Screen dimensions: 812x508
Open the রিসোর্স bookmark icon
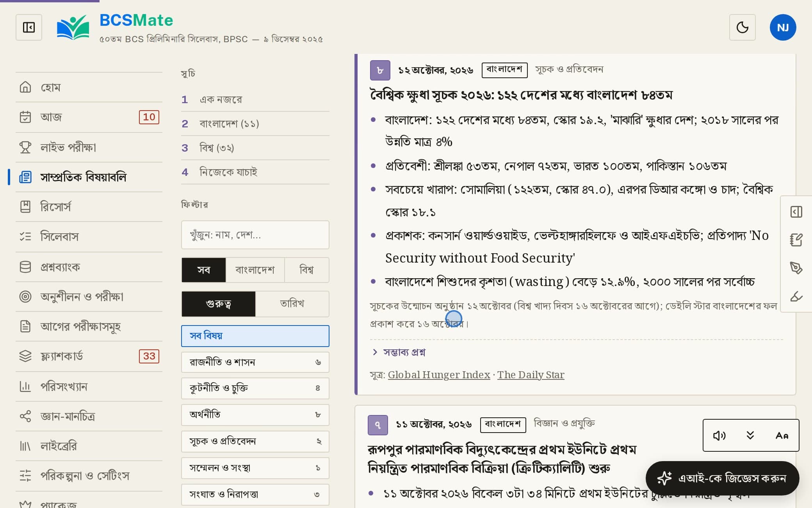tap(25, 206)
